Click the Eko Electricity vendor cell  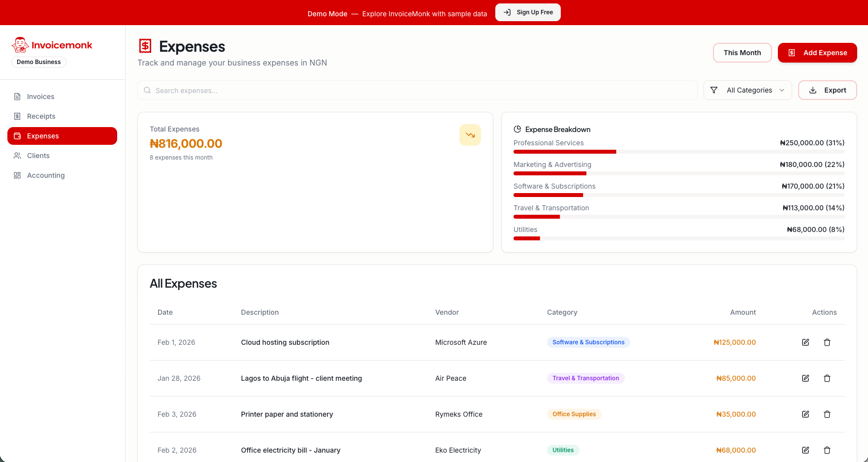pyautogui.click(x=458, y=450)
